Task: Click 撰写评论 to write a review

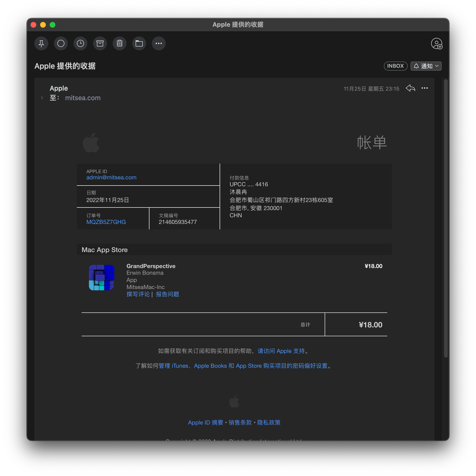Action: click(138, 294)
